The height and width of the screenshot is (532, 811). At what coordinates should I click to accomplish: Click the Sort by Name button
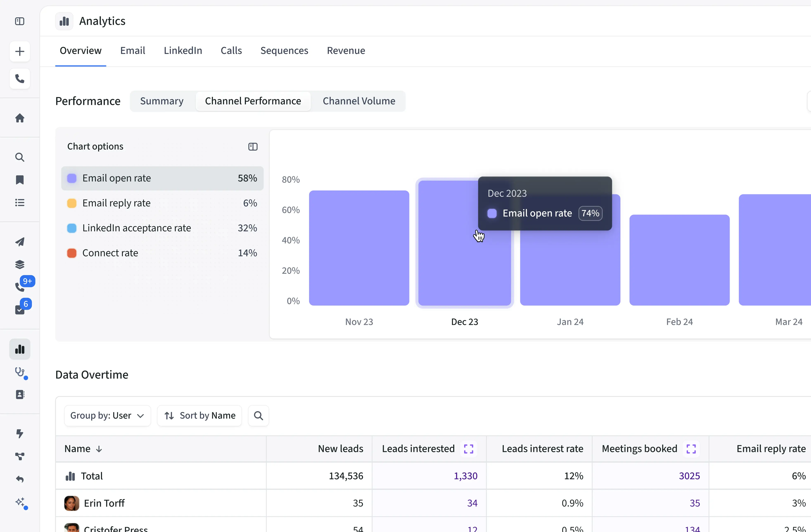pyautogui.click(x=200, y=416)
